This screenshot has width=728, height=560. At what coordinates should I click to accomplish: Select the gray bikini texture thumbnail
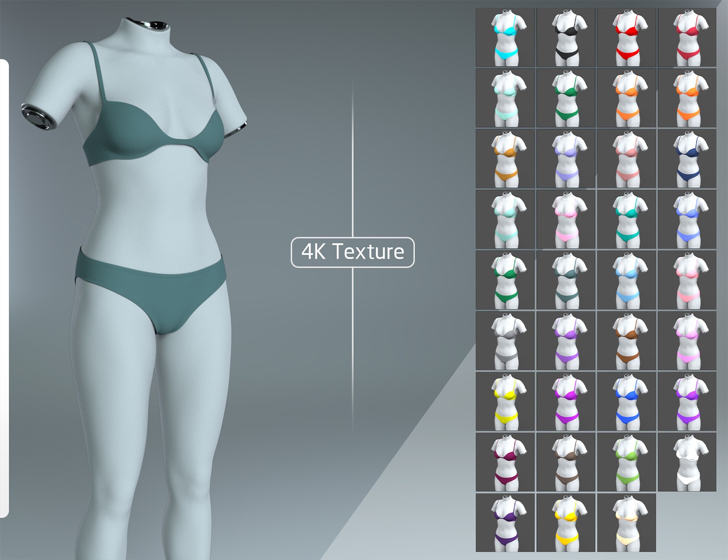click(505, 341)
